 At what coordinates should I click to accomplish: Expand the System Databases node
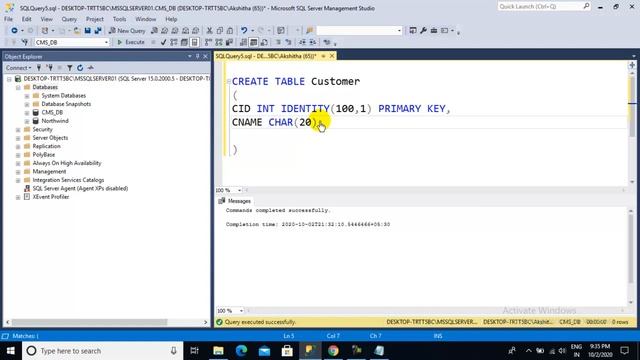click(x=27, y=96)
